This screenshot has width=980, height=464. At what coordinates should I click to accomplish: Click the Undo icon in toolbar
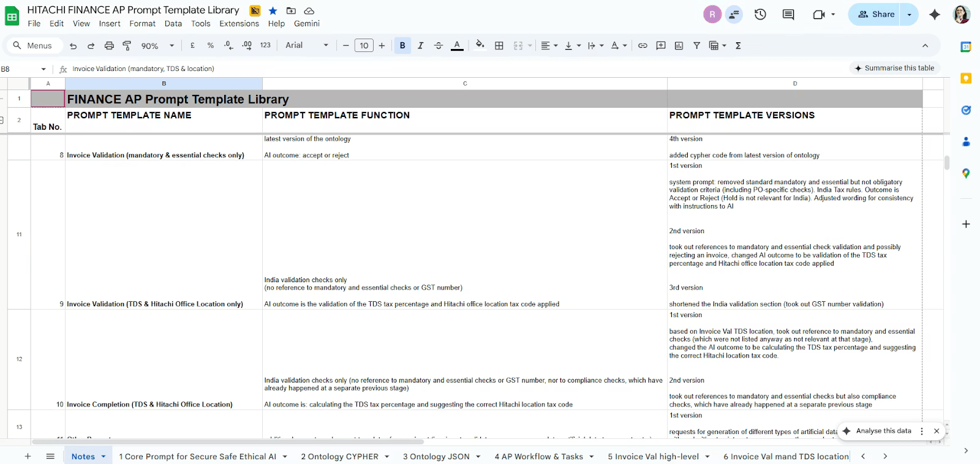[73, 46]
